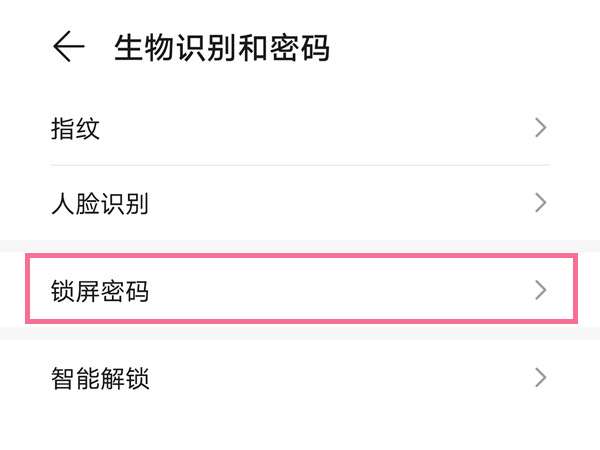Hit the arrow icon next to 智能解锁
This screenshot has width=600, height=450.
pos(541,378)
